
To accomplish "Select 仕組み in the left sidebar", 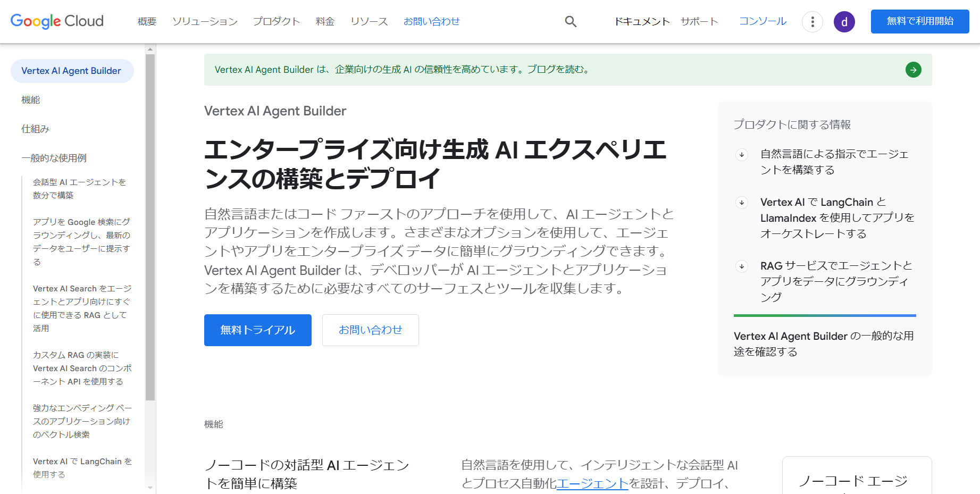I will 35,129.
